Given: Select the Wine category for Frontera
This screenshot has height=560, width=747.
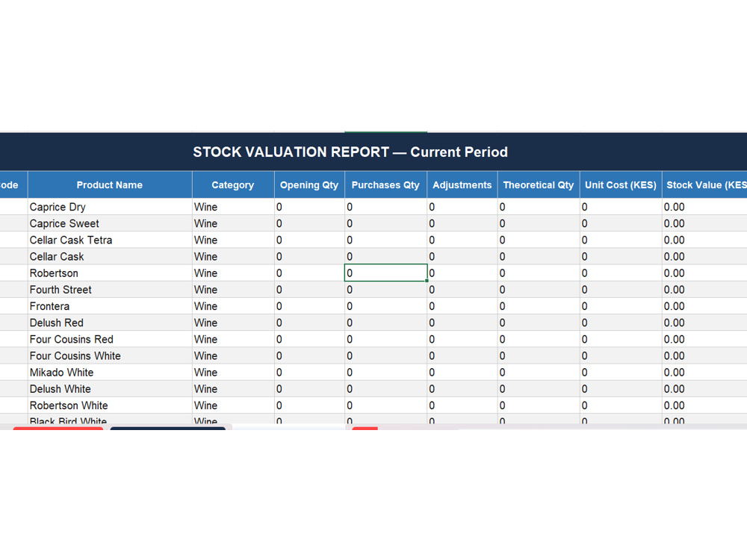Looking at the screenshot, I should click(x=233, y=306).
